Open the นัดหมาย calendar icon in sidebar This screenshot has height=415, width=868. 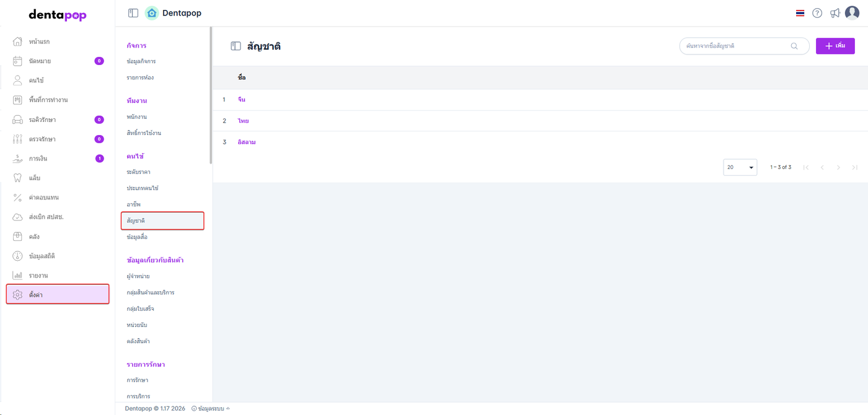18,61
